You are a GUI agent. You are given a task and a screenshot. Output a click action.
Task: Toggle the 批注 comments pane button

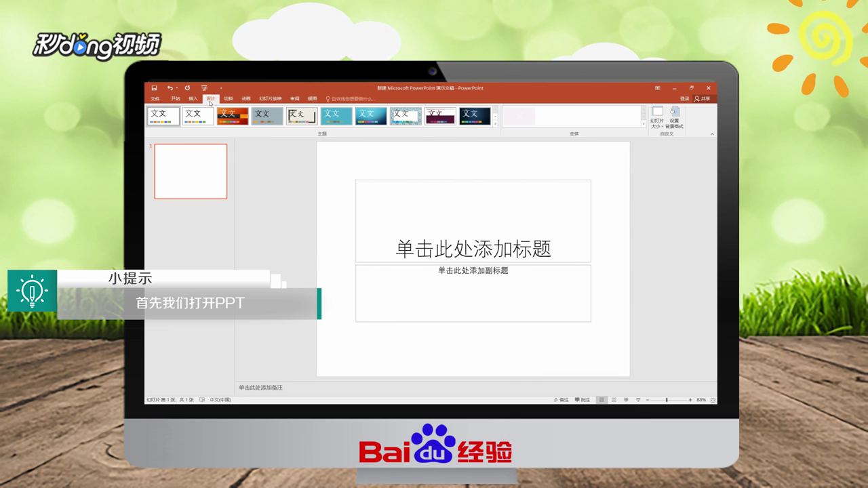(583, 400)
